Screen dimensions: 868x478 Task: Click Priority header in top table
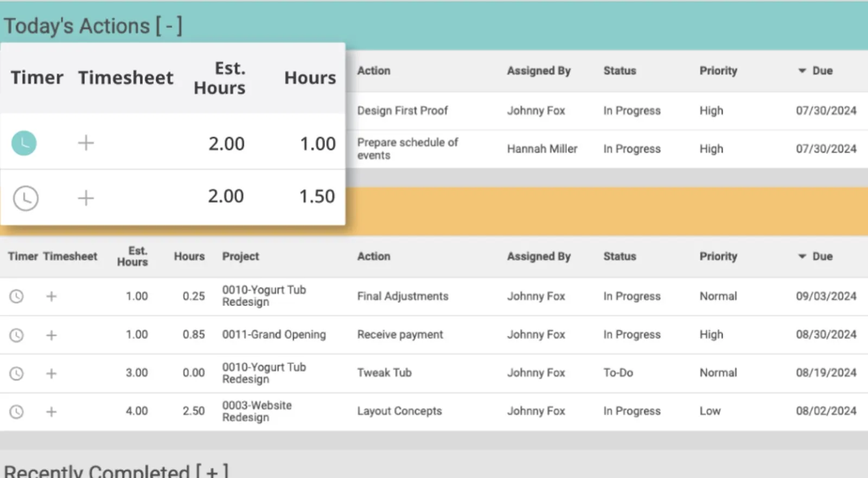click(718, 71)
